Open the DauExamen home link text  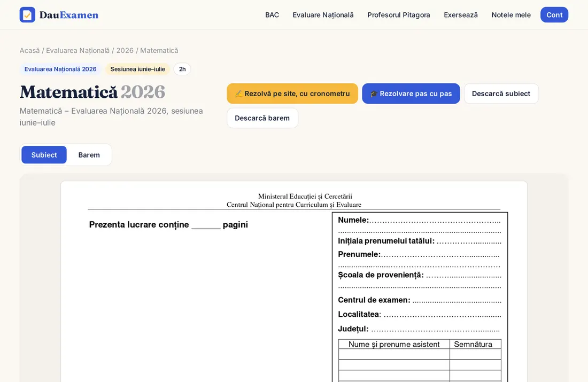[69, 15]
